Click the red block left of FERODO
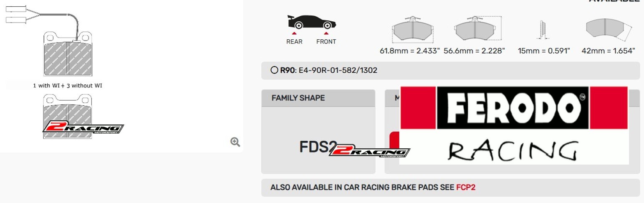Screen dimensions: 644x203 [x=418, y=108]
